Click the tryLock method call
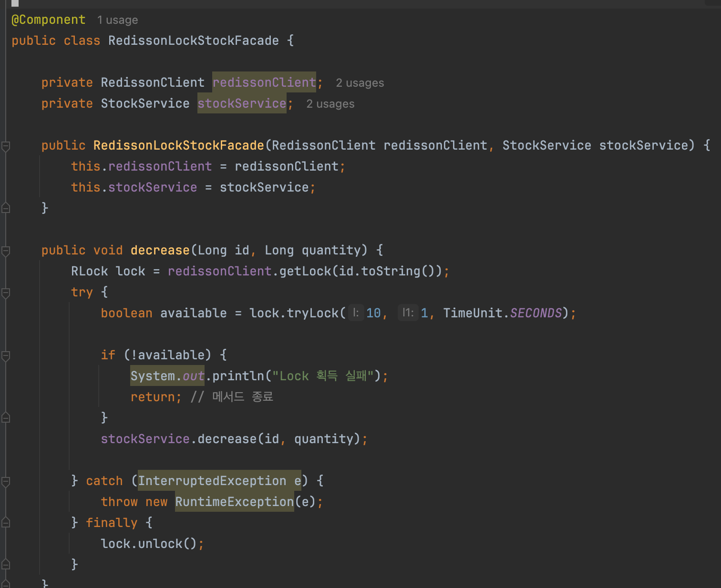This screenshot has height=588, width=721. point(312,313)
